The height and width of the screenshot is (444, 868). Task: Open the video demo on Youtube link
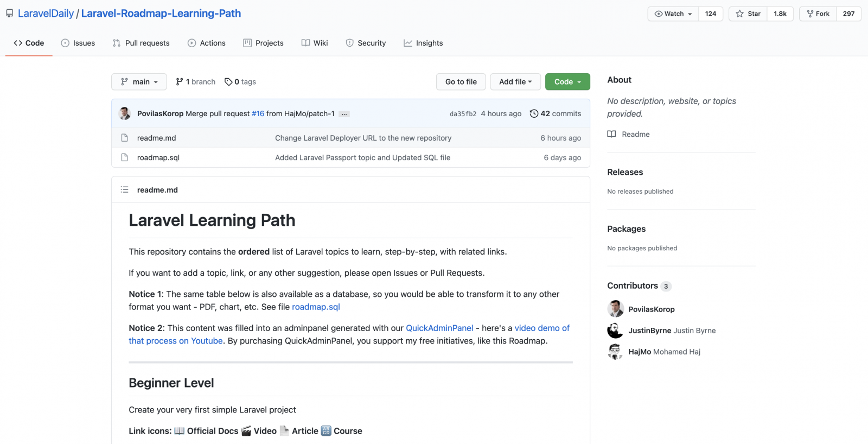(349, 334)
